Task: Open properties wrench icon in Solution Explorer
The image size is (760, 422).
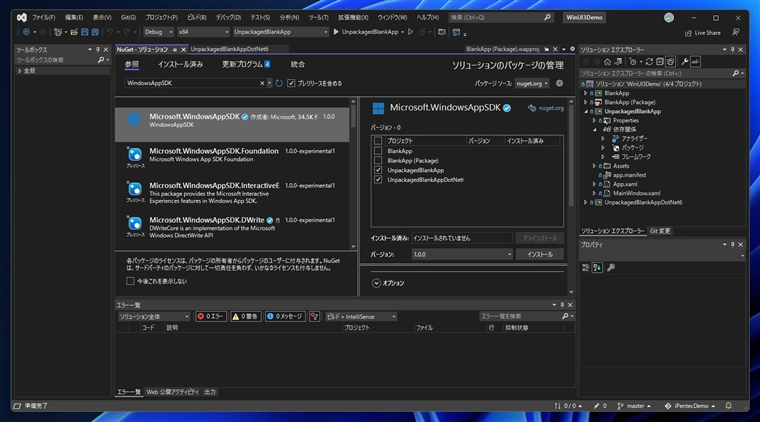Action: (x=684, y=62)
